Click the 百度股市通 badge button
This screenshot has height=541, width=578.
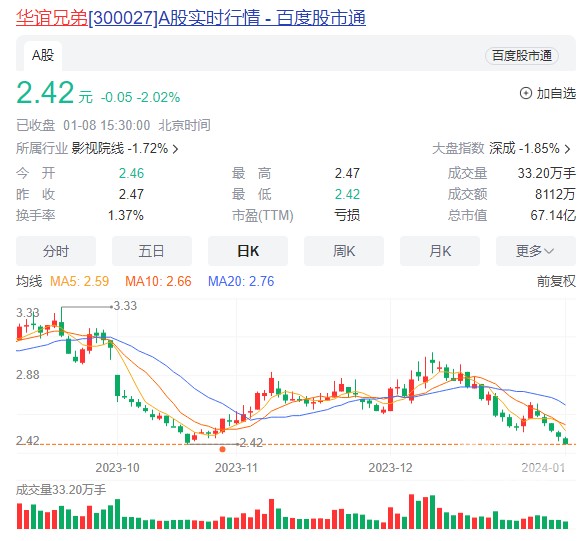click(522, 56)
